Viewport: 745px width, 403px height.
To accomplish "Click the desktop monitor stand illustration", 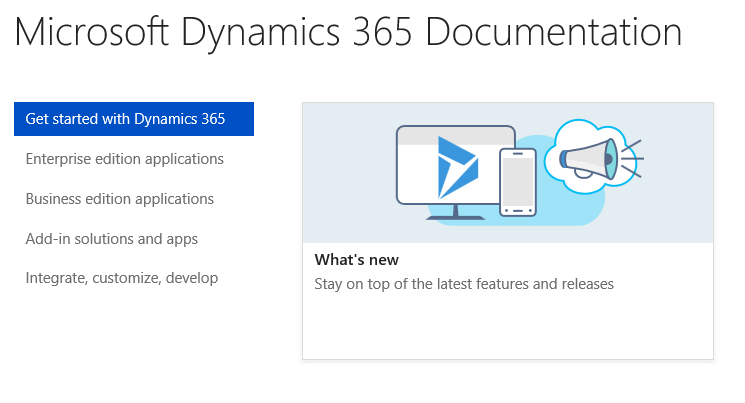I will pyautogui.click(x=456, y=212).
